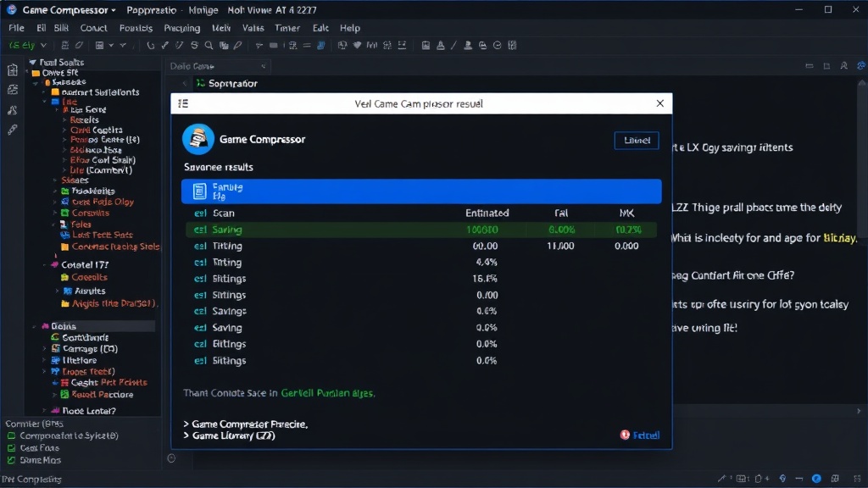
Task: Expand 'Game Compreter Preacire' section in dialog
Action: point(186,424)
